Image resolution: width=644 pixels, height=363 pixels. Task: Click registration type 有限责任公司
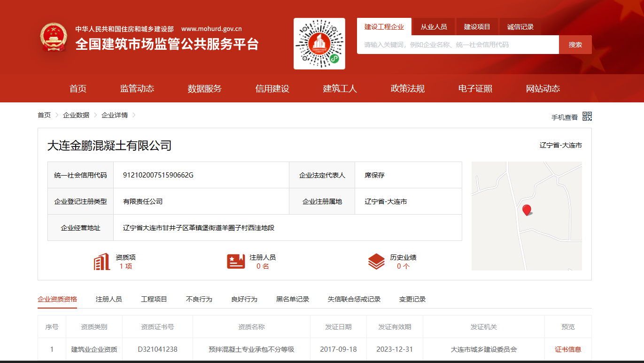[x=143, y=201]
